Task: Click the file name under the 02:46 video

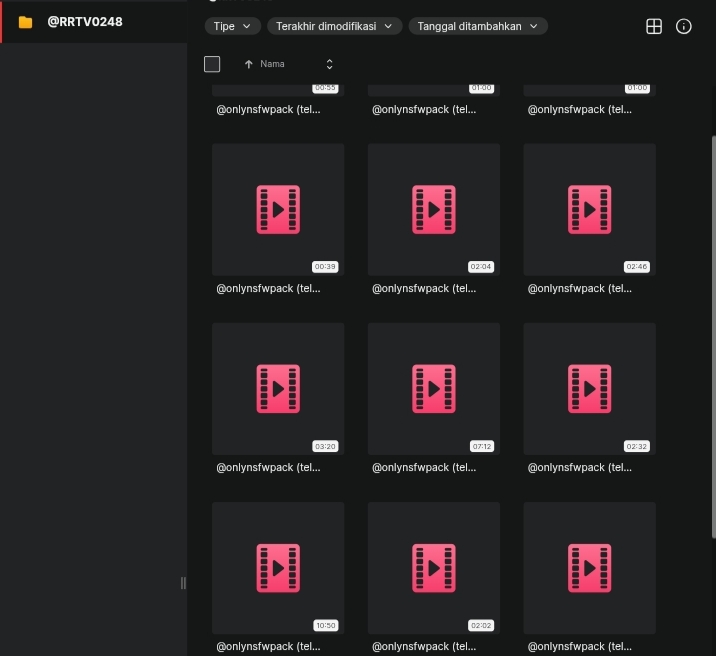Action: tap(580, 289)
